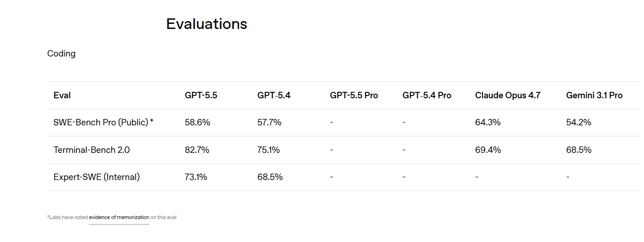Click the Eval column header

(x=62, y=96)
